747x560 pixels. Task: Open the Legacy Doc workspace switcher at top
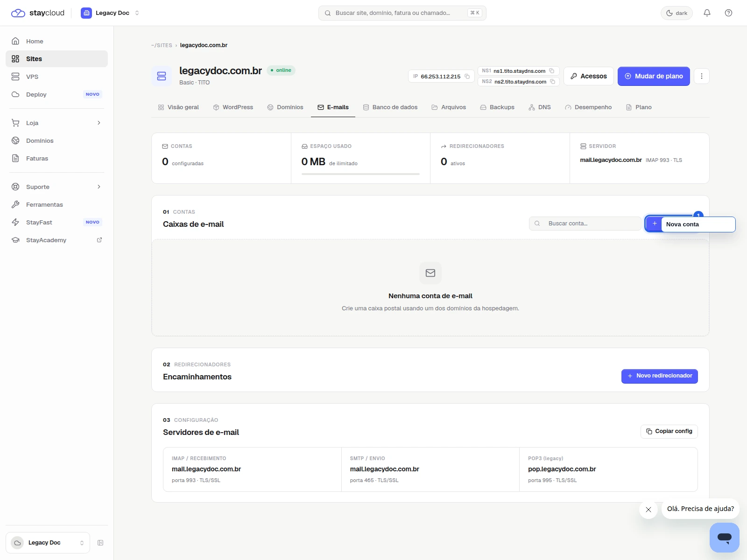coord(110,13)
